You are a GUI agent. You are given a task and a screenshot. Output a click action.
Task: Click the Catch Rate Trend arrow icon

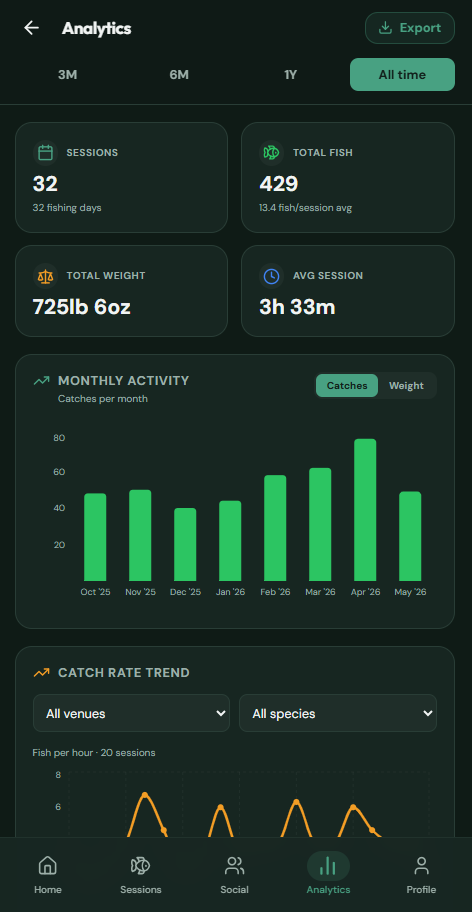coord(41,673)
